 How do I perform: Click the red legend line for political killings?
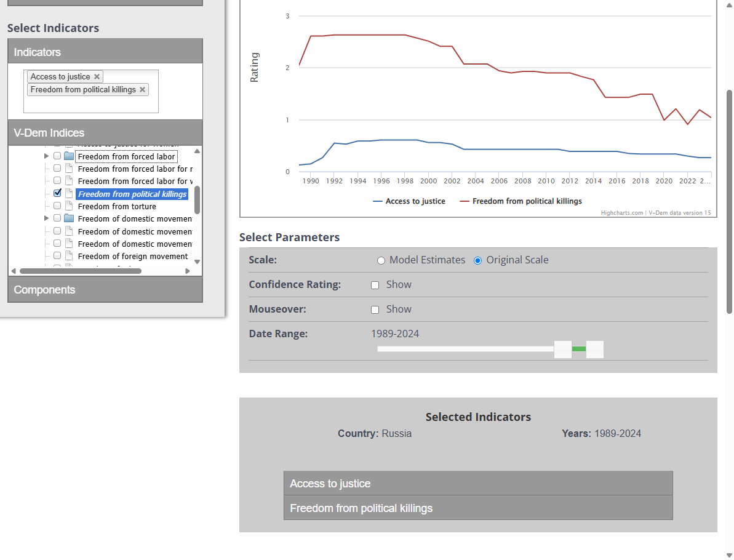tap(465, 201)
